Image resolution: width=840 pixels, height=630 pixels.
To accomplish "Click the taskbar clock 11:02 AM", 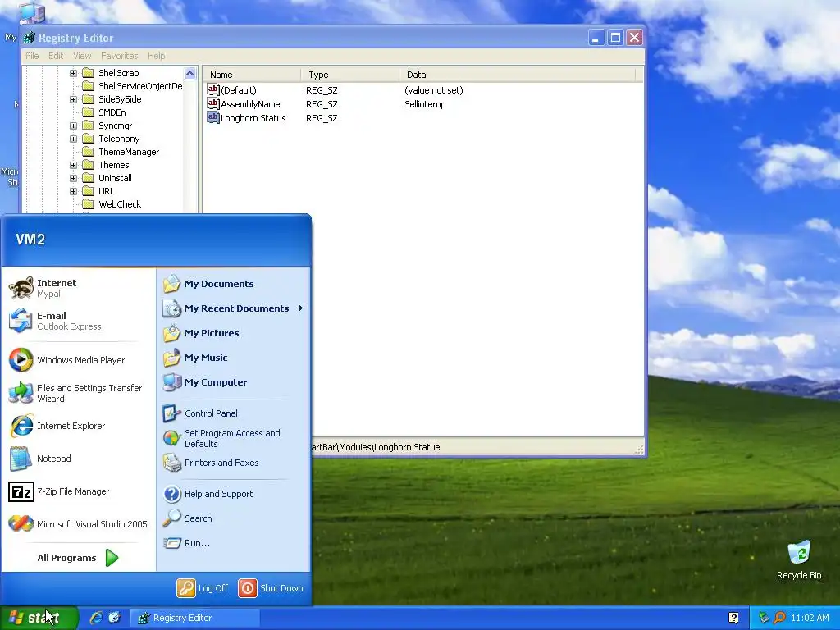I will (x=810, y=618).
